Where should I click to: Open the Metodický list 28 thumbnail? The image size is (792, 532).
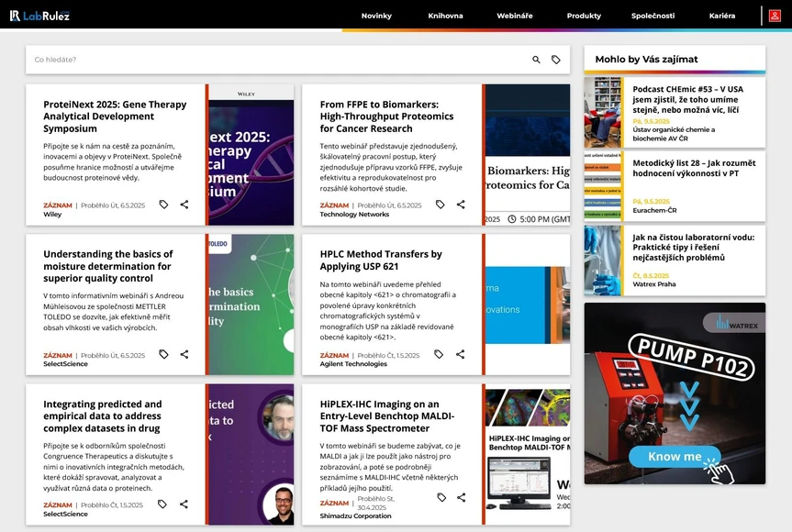pyautogui.click(x=603, y=187)
